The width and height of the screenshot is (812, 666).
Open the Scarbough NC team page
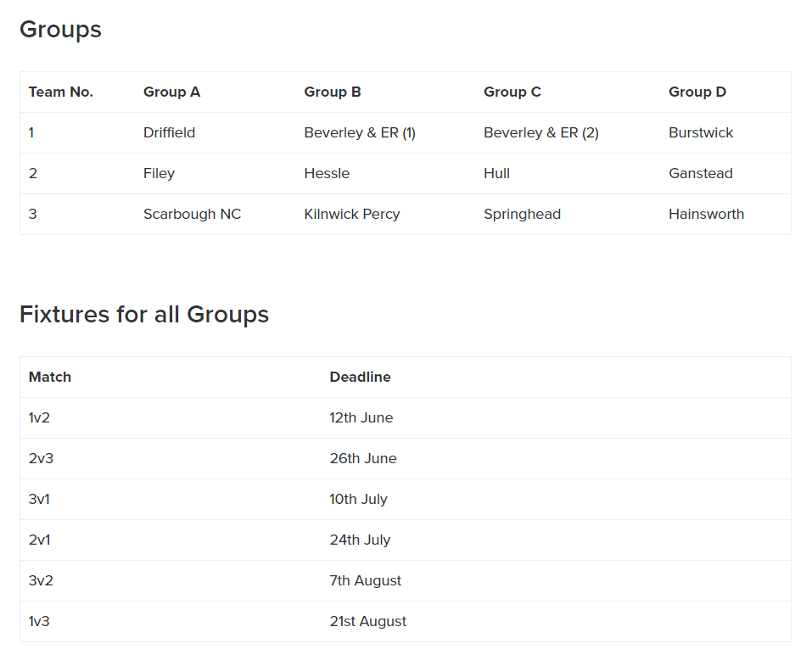pyautogui.click(x=192, y=214)
